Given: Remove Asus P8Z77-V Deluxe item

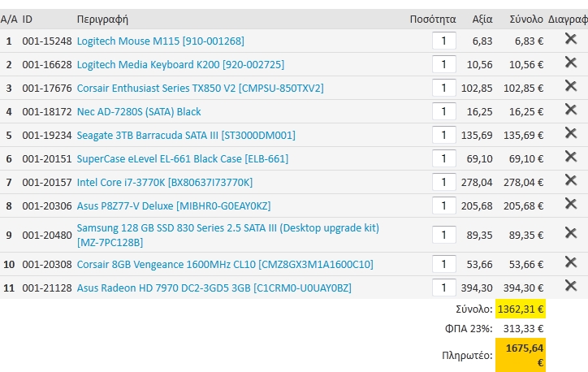Looking at the screenshot, I should pyautogui.click(x=571, y=204).
